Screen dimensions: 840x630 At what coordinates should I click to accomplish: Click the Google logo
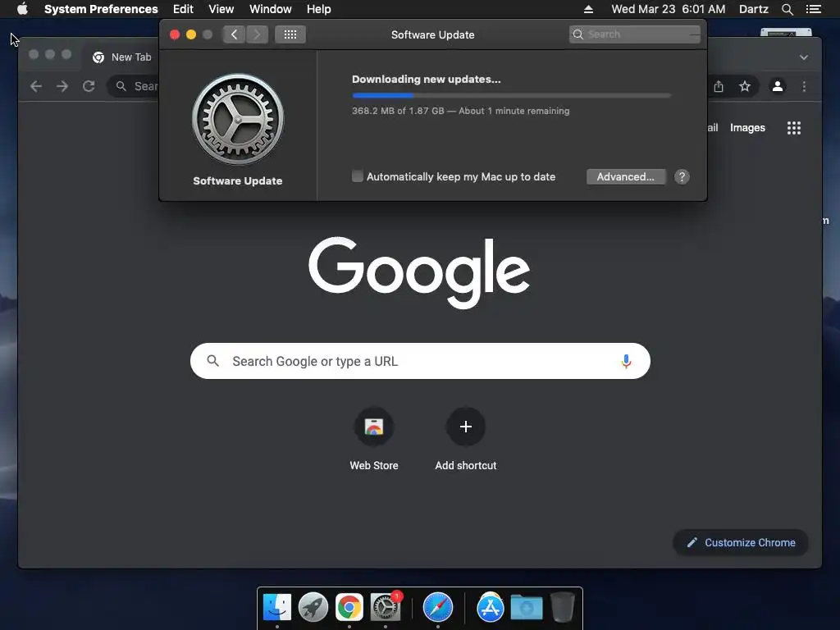point(419,272)
